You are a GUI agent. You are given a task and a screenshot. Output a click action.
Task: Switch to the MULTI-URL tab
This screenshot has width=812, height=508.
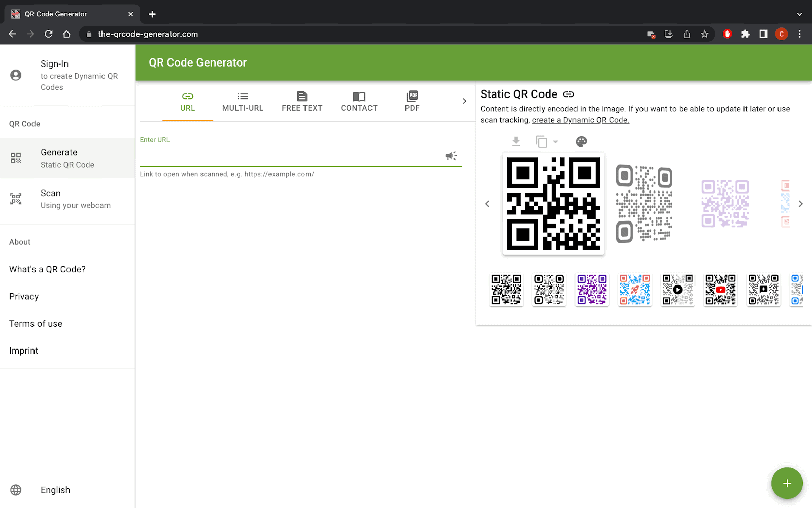pos(243,102)
